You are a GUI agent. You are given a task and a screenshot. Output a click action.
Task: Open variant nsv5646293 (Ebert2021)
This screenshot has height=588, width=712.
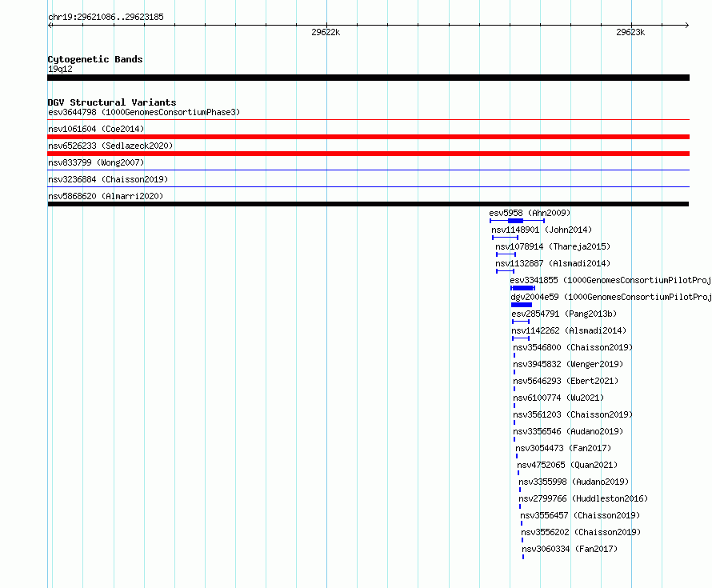pos(566,381)
